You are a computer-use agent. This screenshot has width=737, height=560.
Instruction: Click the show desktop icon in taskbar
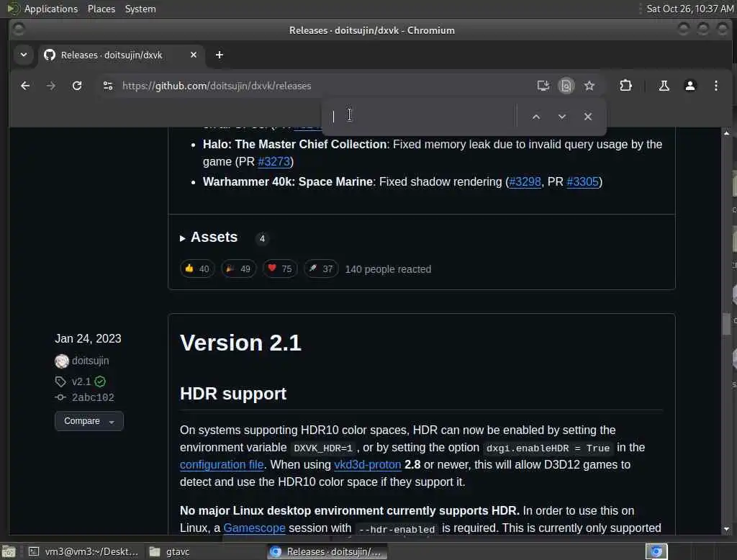[9, 551]
